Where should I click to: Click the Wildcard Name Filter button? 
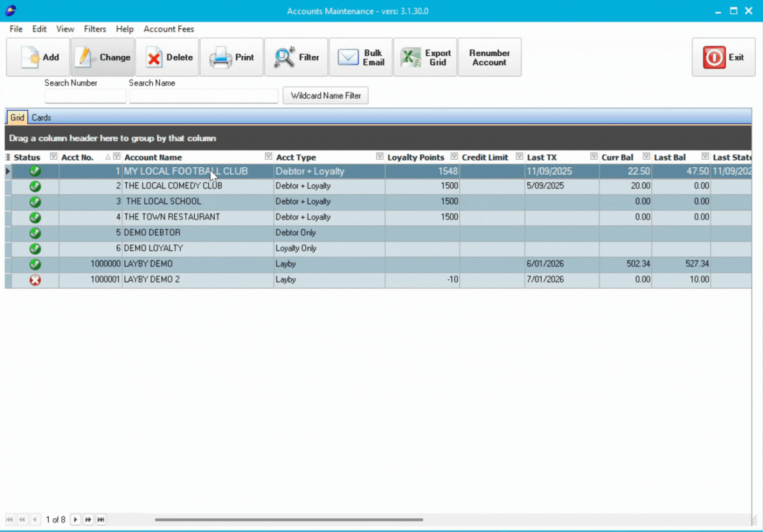click(x=325, y=95)
